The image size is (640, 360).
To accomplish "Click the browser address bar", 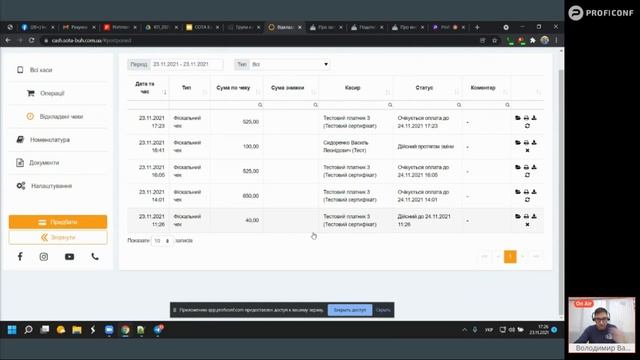I will [261, 40].
